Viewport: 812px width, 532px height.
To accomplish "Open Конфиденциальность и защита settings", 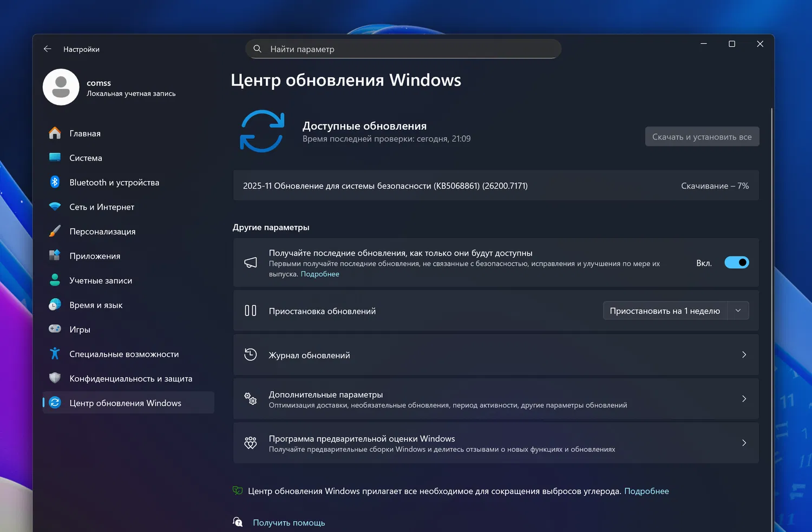I will point(128,378).
